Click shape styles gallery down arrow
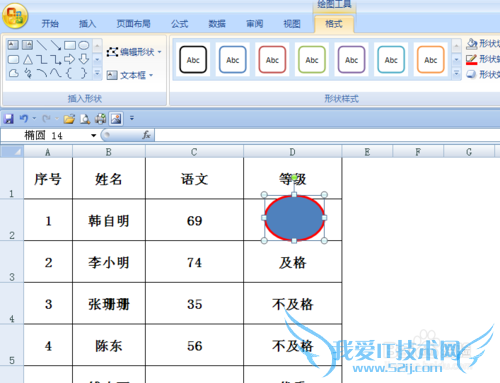 coord(456,60)
